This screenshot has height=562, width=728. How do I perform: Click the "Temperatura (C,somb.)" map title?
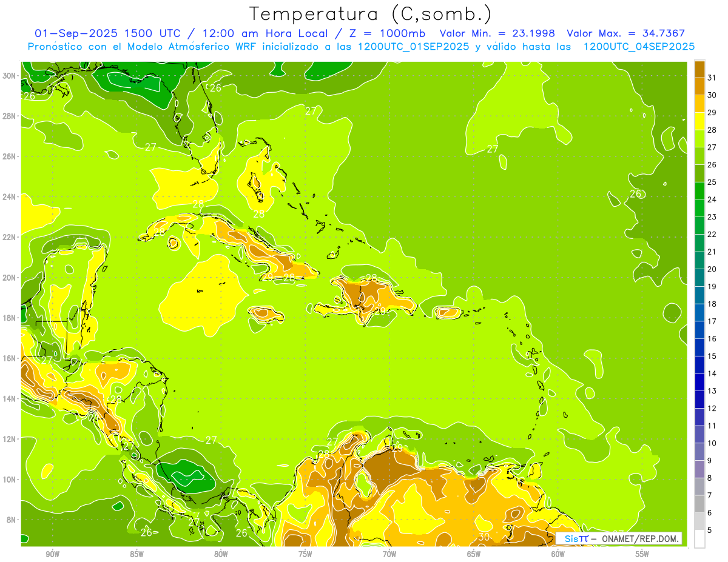point(371,14)
